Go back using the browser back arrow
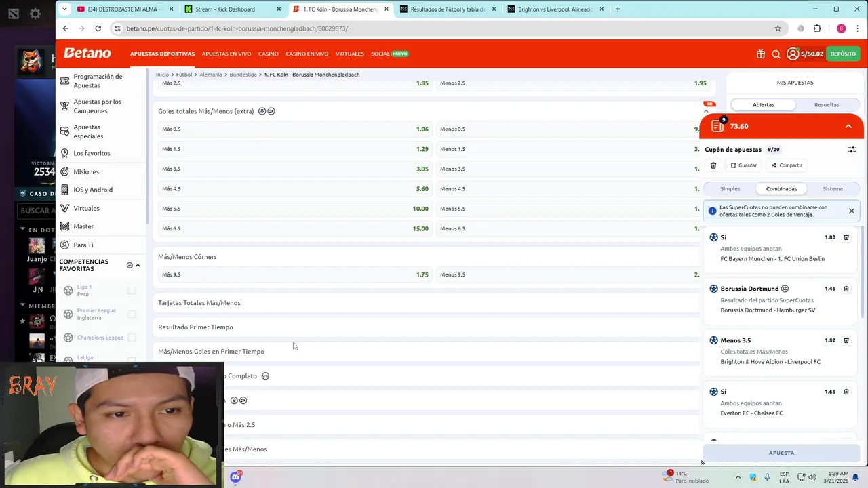This screenshot has width=868, height=488. (x=65, y=28)
